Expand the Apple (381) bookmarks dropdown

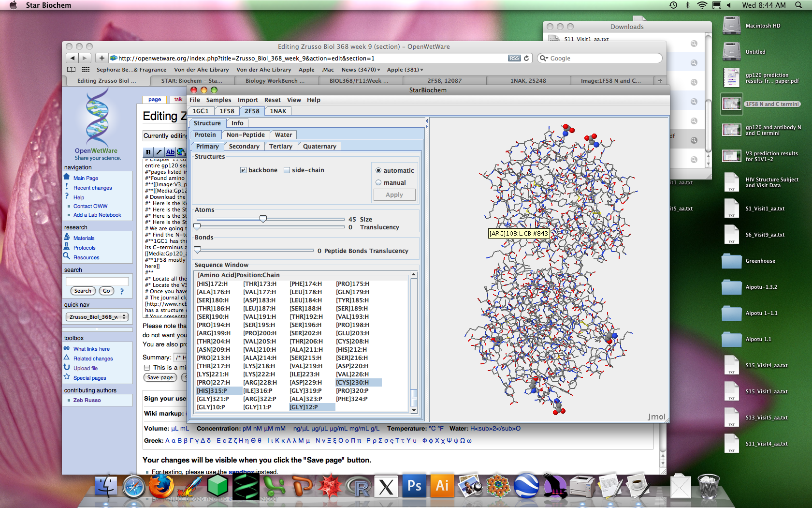click(x=405, y=70)
